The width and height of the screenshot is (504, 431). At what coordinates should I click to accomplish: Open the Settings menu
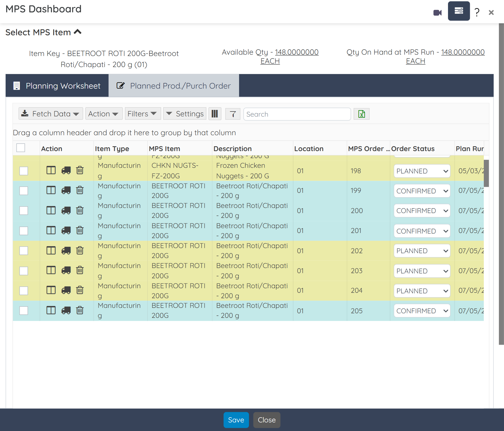point(185,114)
